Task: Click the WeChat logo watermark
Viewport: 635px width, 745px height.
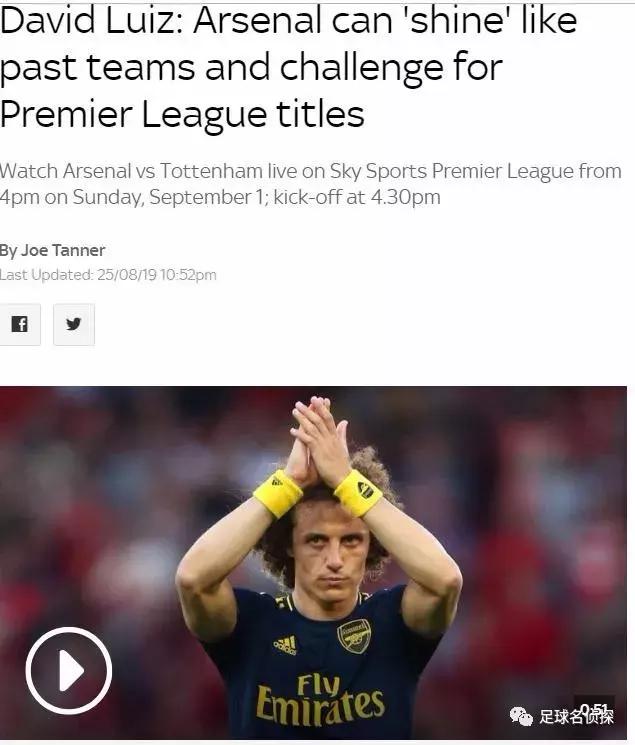Action: (x=521, y=716)
